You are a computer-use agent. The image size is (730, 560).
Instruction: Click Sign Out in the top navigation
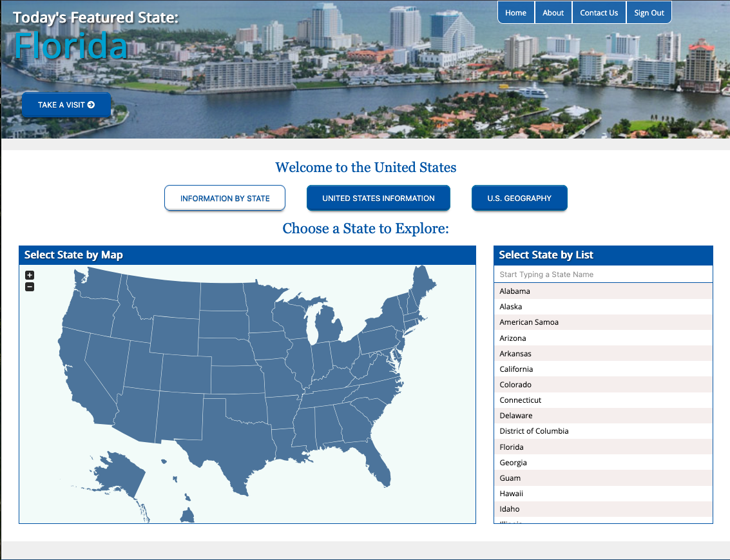pyautogui.click(x=649, y=13)
